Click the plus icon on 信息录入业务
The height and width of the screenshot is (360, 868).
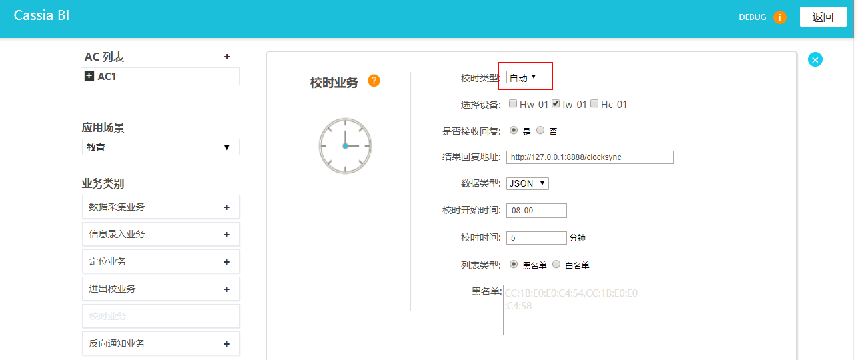227,235
